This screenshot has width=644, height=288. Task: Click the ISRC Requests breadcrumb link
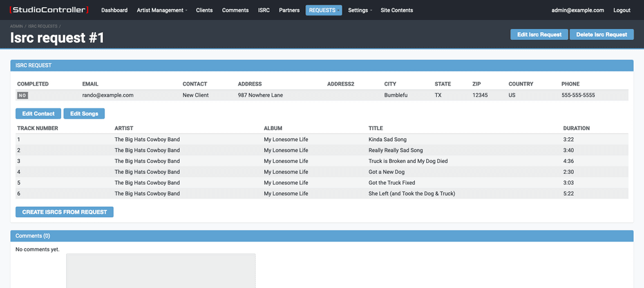coord(43,26)
